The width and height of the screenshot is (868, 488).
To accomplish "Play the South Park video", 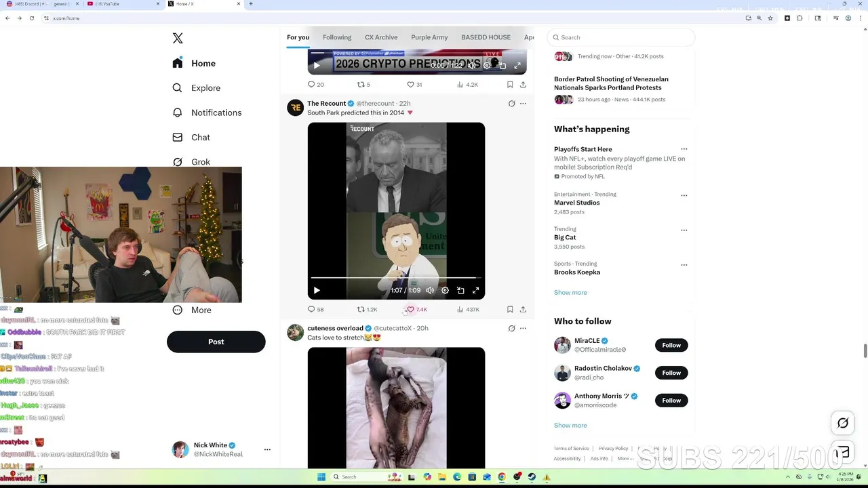I will [x=317, y=291].
